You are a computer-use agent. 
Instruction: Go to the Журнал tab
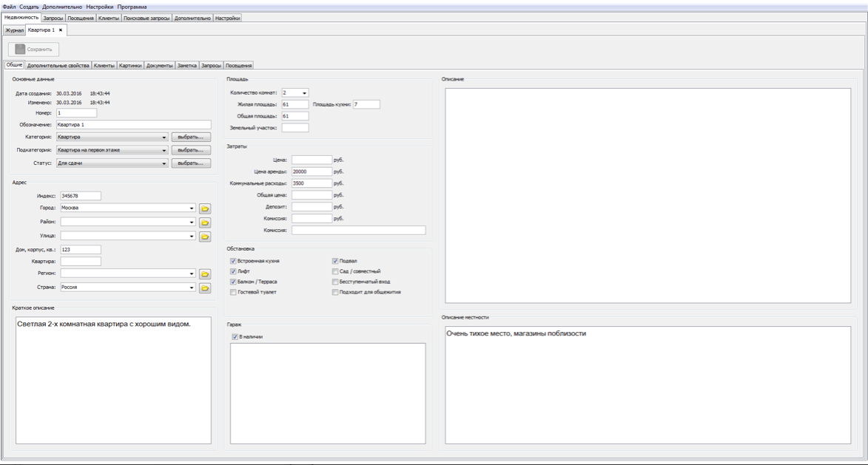(x=14, y=30)
